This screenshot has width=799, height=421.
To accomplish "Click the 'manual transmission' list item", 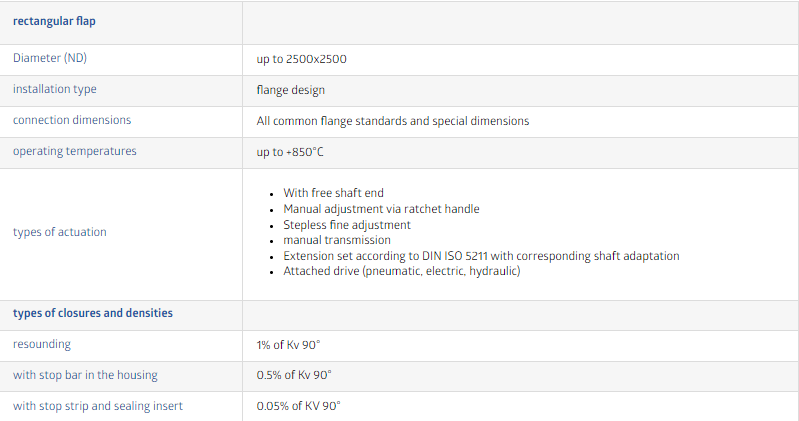I will [337, 240].
